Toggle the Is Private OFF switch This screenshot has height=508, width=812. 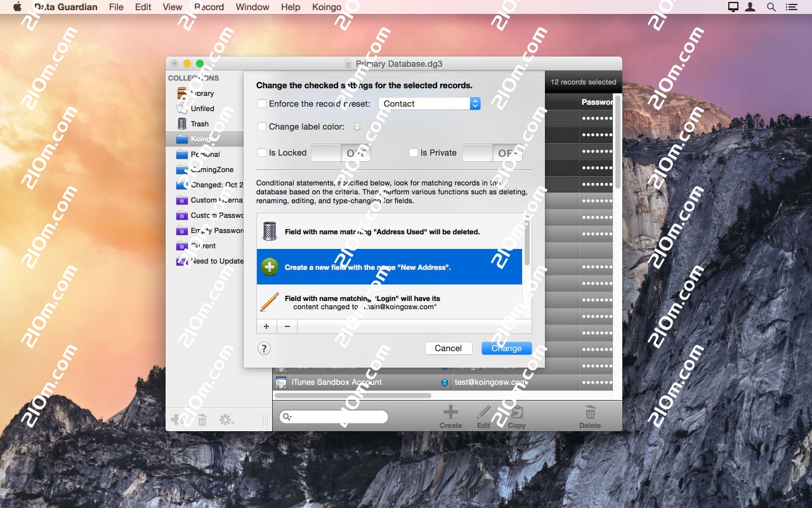click(x=492, y=153)
